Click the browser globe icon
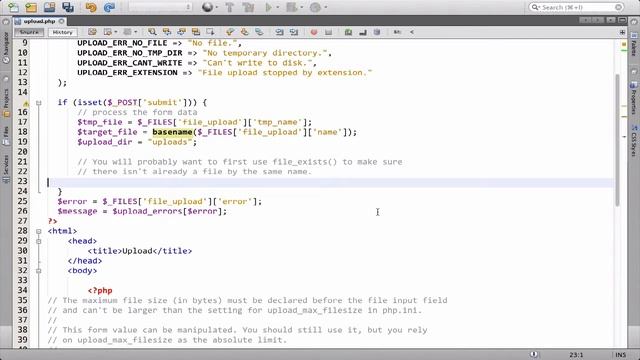The width and height of the screenshot is (640, 360). coord(207,7)
